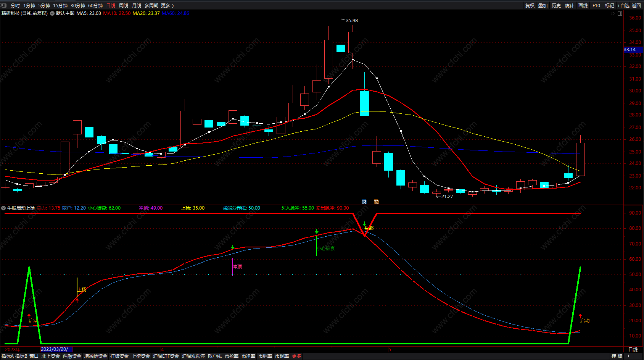Select the 增减持资金 indicator tab
Screen dimensions: 644x360
coord(96,356)
